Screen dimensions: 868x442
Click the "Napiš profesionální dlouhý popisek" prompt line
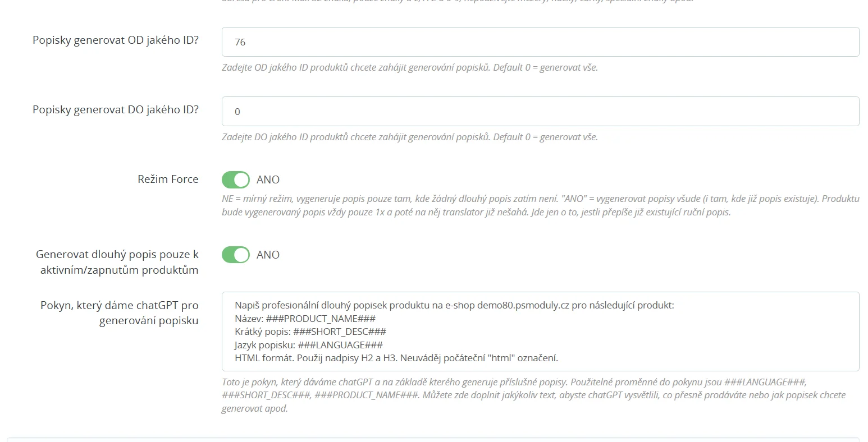click(x=454, y=306)
